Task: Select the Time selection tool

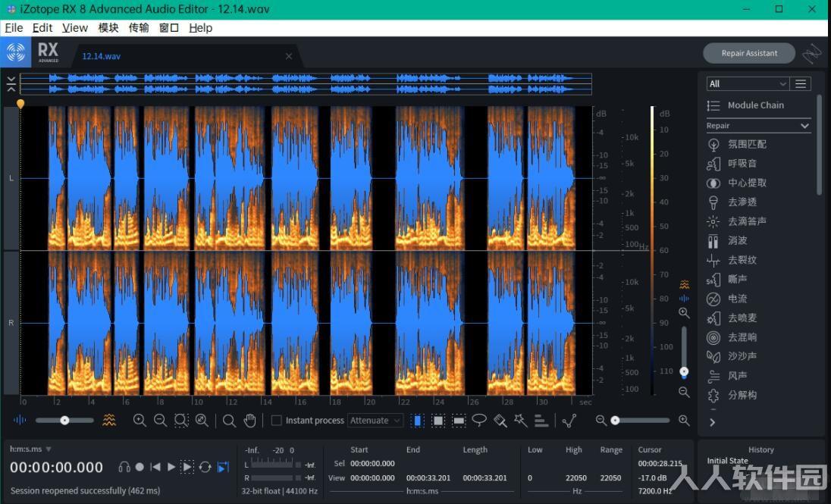Action: click(x=417, y=421)
